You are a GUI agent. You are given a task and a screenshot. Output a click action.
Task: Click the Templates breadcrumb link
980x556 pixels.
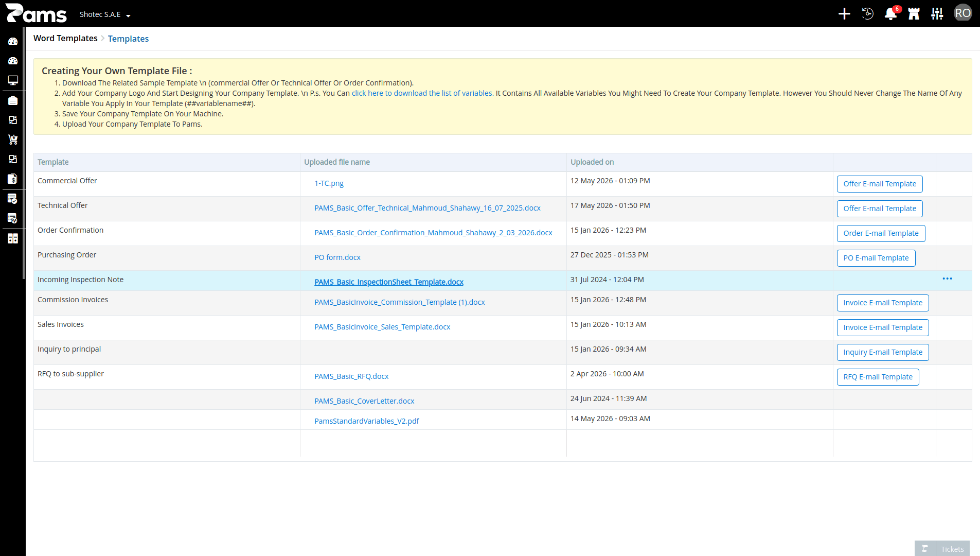tap(128, 39)
